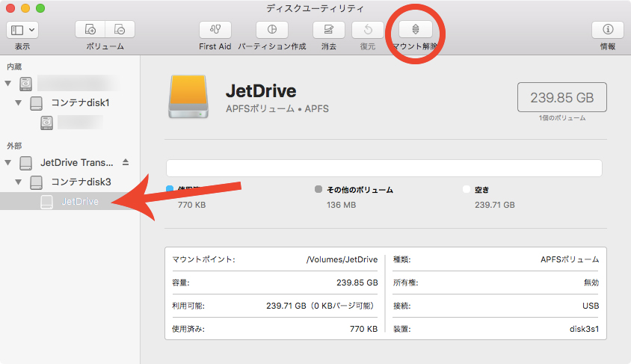Click the 使用済み 770 KB value in table
The image size is (631, 364).
364,329
